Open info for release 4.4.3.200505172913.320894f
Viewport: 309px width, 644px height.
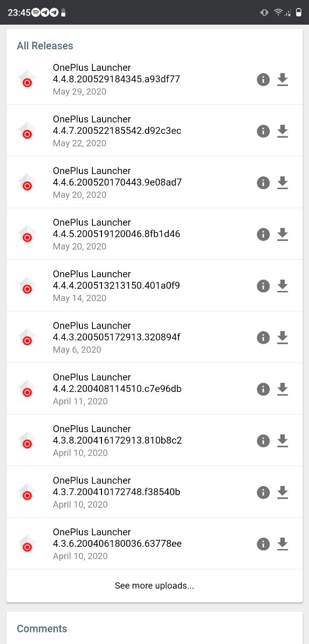(x=263, y=338)
